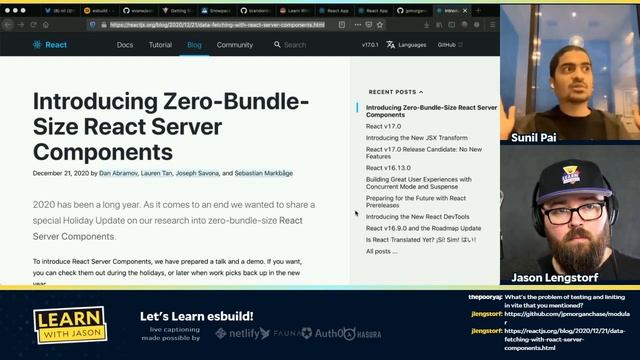The image size is (640, 360).
Task: Open React v17.0 Release Candidate post
Action: (x=424, y=153)
